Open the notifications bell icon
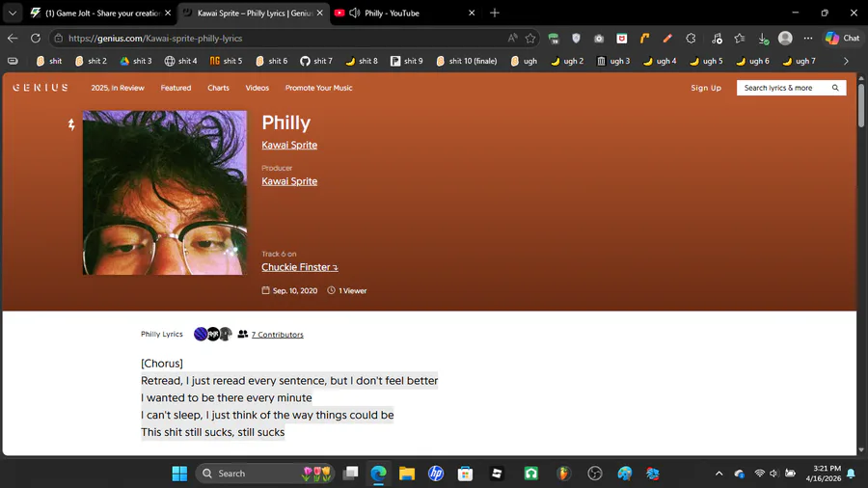The image size is (868, 488). (851, 474)
